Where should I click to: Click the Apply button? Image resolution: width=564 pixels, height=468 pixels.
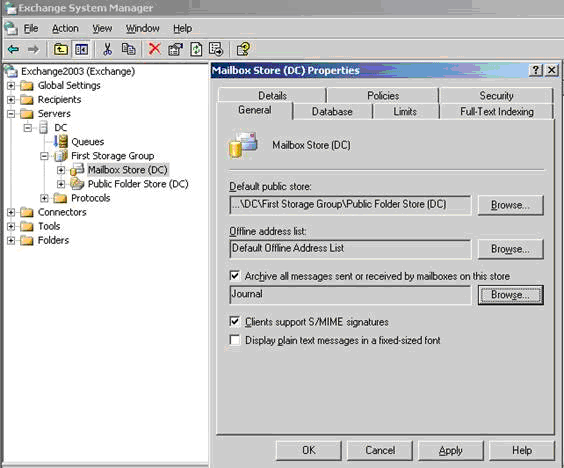click(450, 450)
